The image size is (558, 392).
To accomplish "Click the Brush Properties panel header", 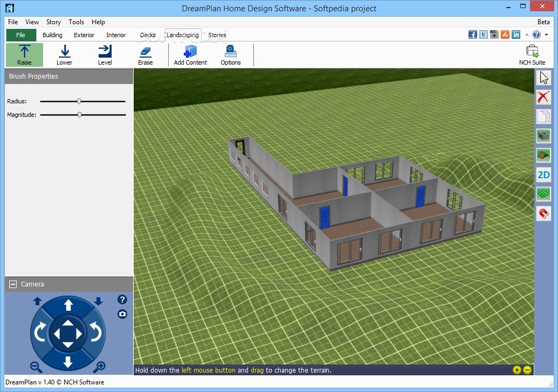I will [69, 76].
